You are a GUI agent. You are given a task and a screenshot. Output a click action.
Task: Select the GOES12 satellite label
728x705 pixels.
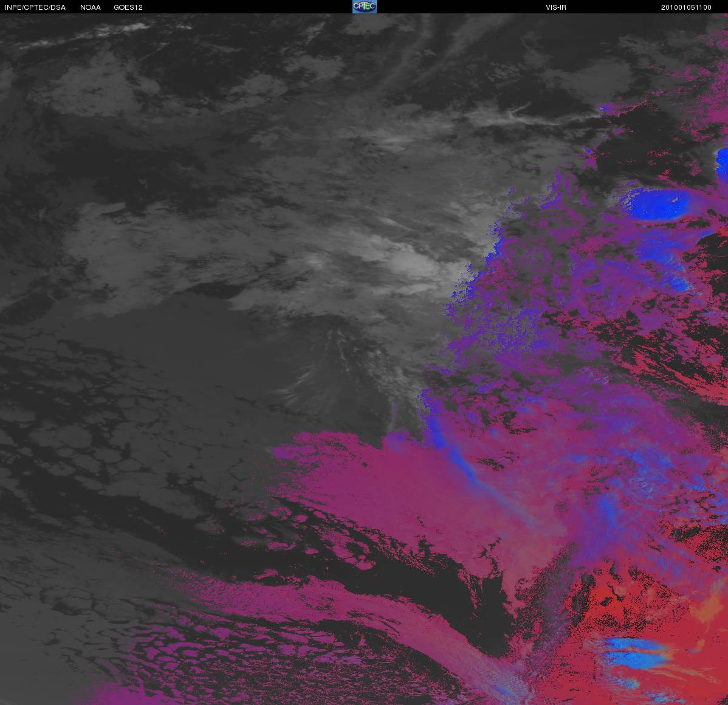tap(128, 7)
